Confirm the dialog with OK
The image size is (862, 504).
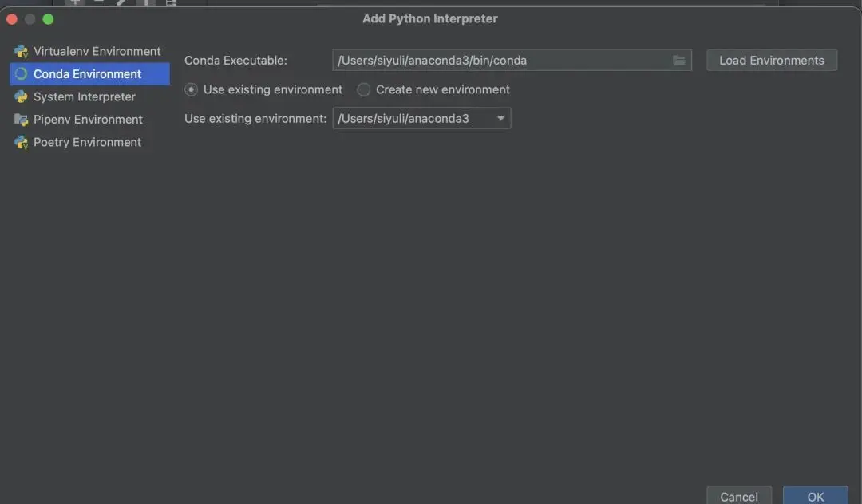815,496
